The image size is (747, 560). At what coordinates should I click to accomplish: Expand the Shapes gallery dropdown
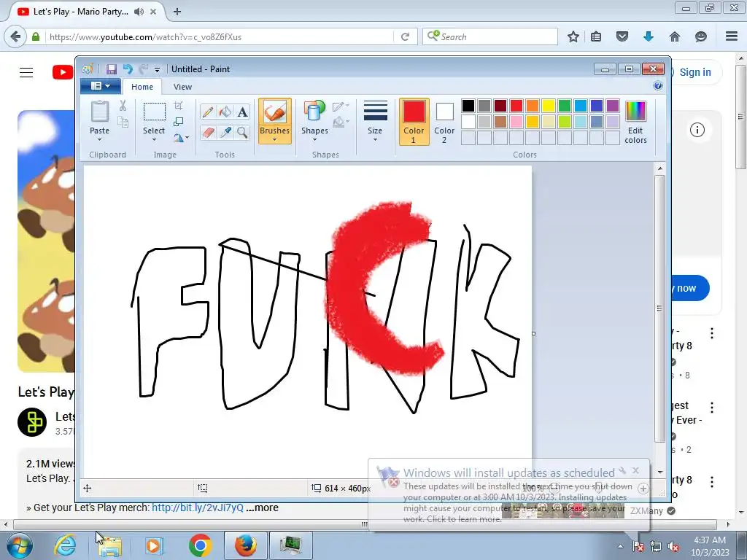pyautogui.click(x=315, y=139)
